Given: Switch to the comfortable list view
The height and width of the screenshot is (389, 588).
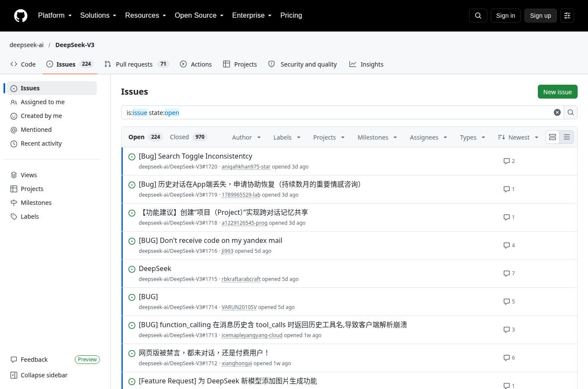Looking at the screenshot, I should click(553, 137).
